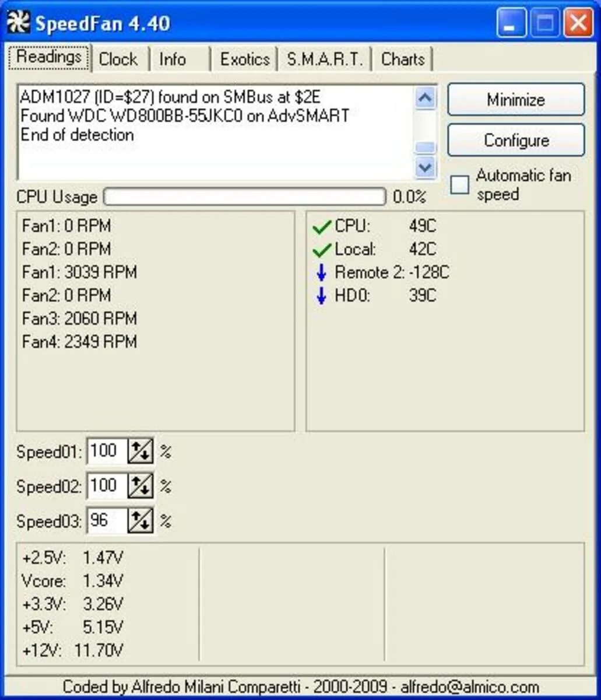Image resolution: width=601 pixels, height=700 pixels.
Task: Close the SpeedFan window
Action: coord(579,24)
